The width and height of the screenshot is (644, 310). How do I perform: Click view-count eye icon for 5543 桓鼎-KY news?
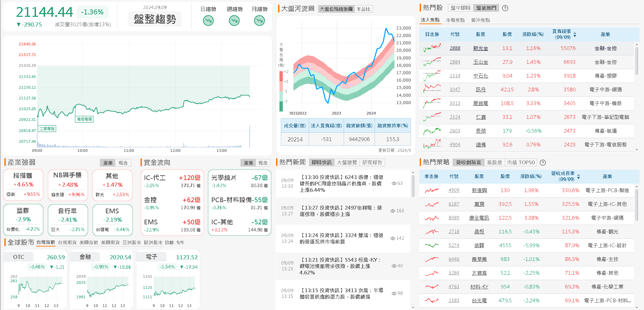(x=394, y=266)
